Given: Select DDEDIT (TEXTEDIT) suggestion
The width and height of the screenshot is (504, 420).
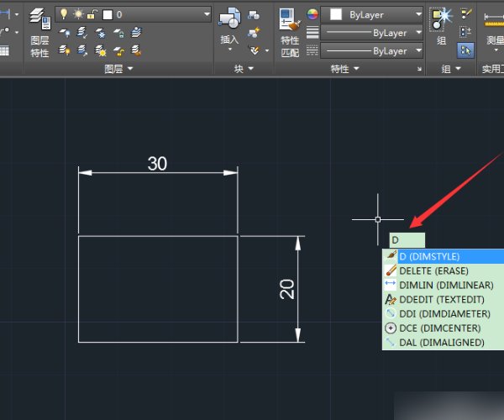Looking at the screenshot, I should [444, 300].
